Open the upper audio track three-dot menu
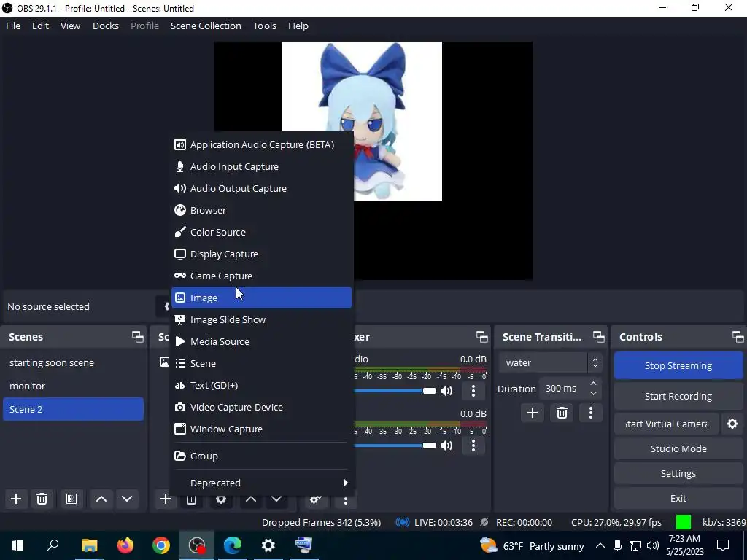The image size is (747, 560). coord(473,391)
